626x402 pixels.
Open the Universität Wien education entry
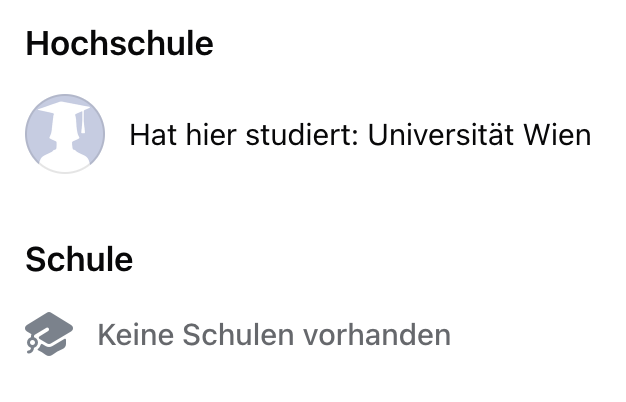click(x=360, y=134)
